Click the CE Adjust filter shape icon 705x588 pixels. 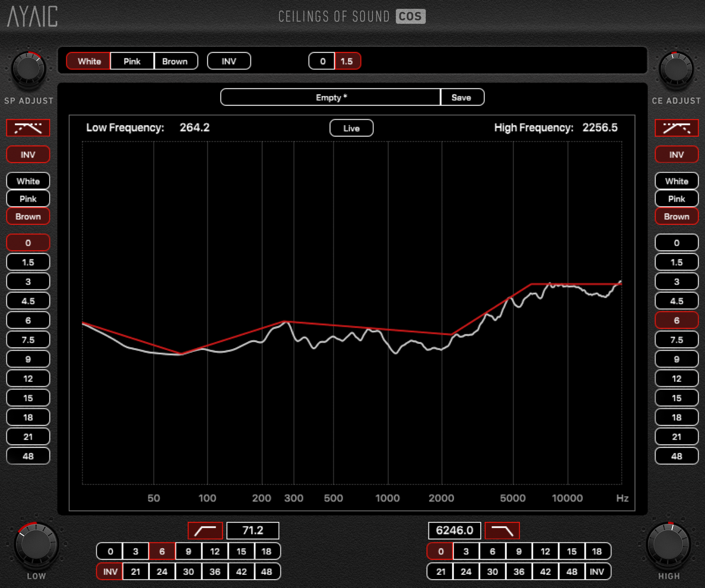(x=676, y=128)
